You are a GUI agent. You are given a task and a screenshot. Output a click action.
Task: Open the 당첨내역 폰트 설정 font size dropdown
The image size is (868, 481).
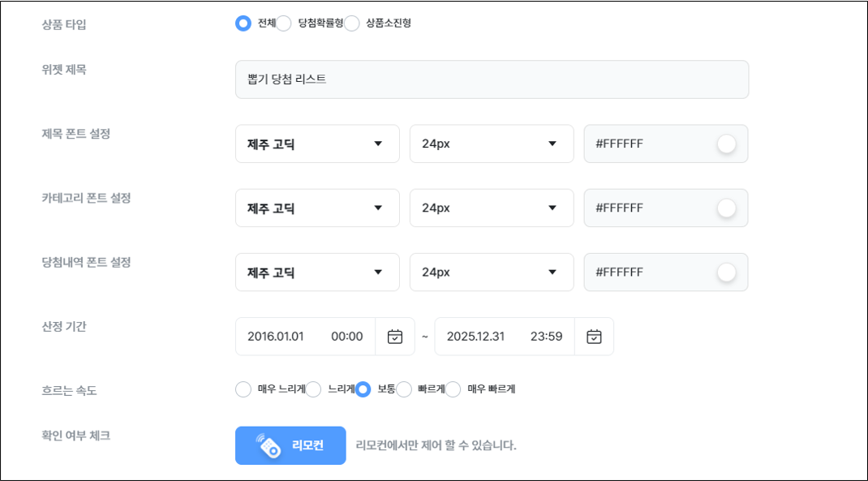pos(492,273)
